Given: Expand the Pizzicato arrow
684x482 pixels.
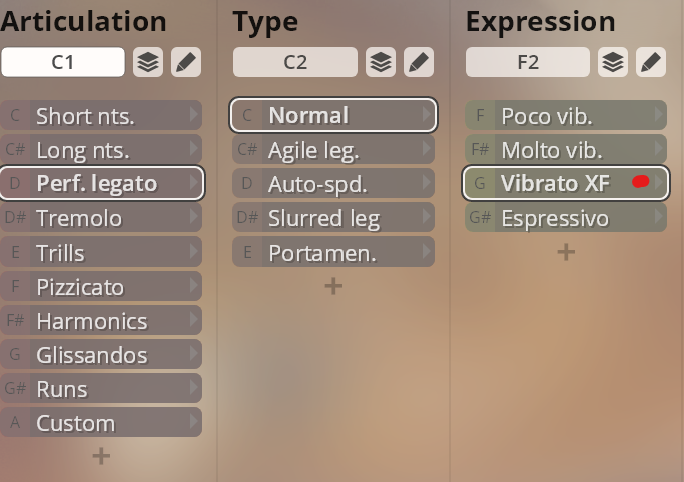Looking at the screenshot, I should click(x=194, y=286).
